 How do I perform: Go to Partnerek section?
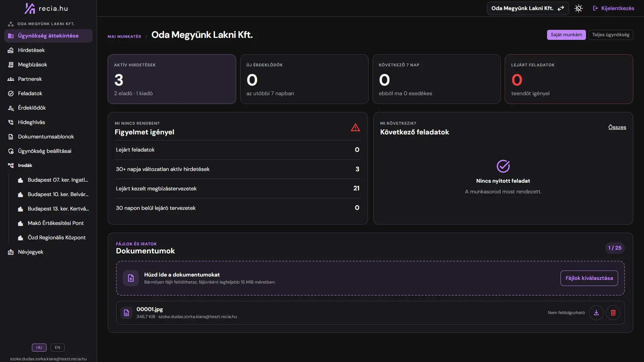click(x=48, y=79)
